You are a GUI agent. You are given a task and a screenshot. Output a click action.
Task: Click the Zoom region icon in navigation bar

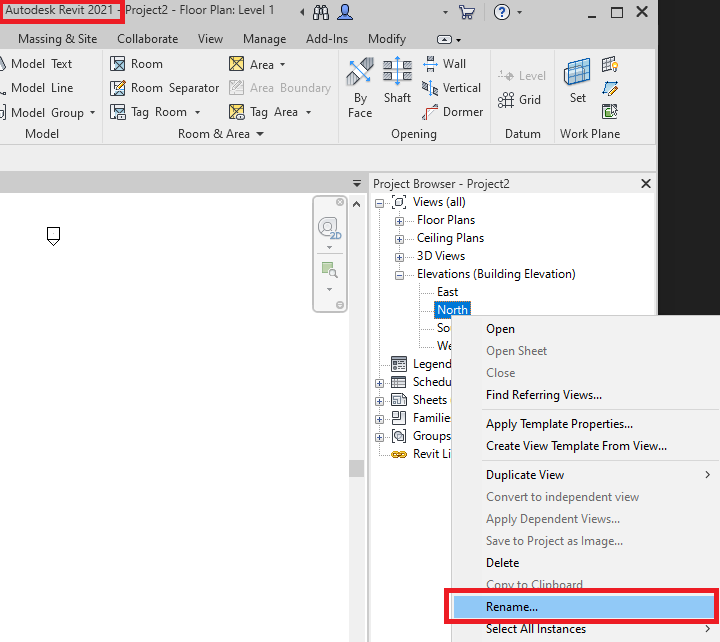point(329,270)
